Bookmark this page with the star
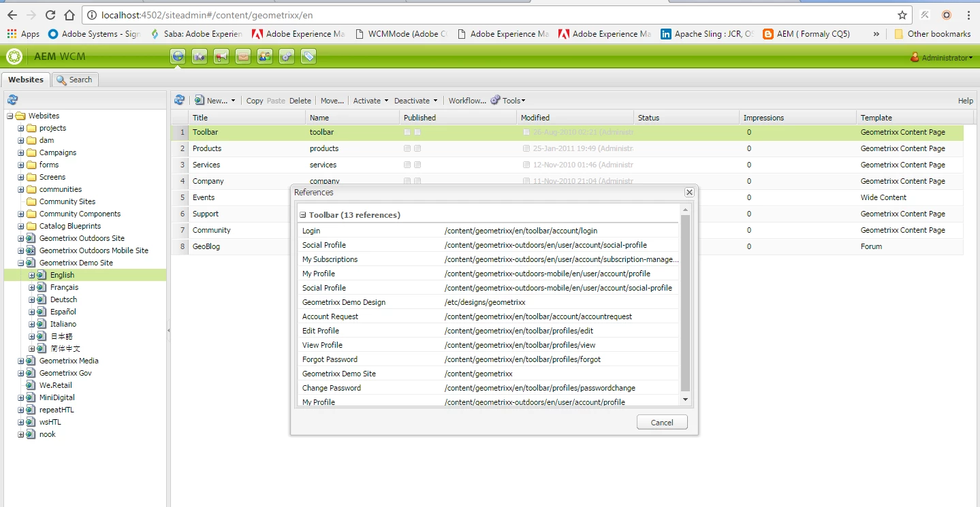Viewport: 980px width, 507px height. [x=902, y=15]
